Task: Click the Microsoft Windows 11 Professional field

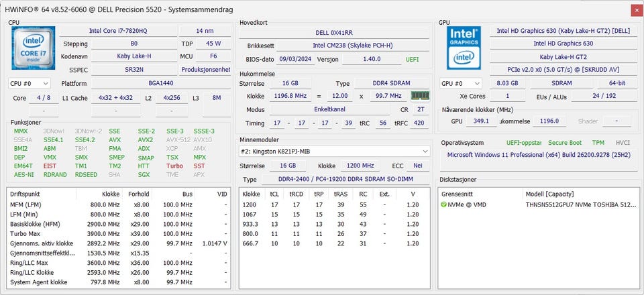Action: [538, 160]
